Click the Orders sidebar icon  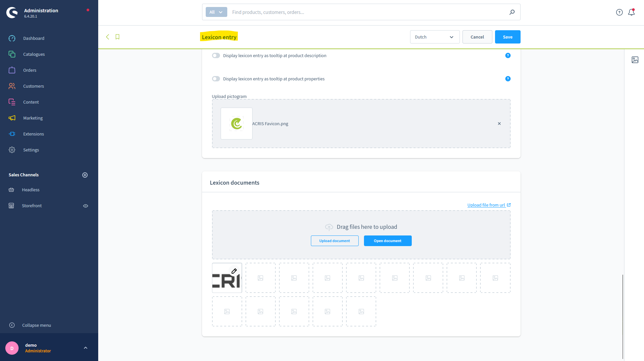12,69
